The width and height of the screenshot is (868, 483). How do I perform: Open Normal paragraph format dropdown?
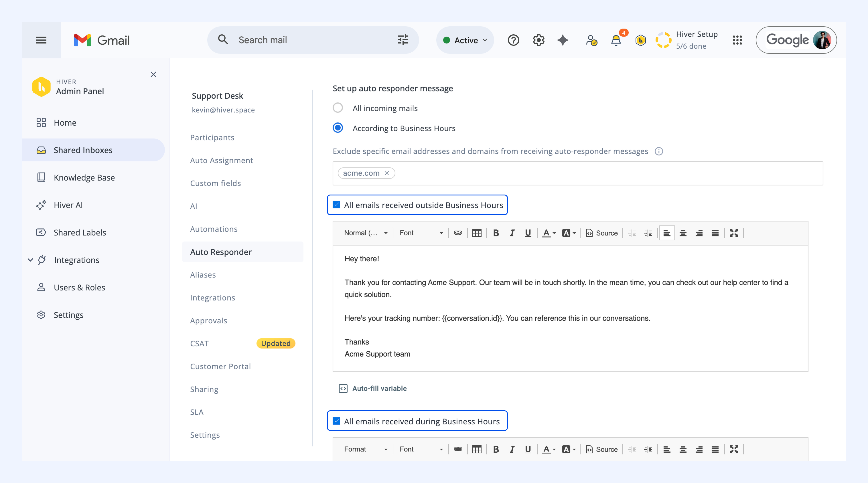tap(366, 233)
